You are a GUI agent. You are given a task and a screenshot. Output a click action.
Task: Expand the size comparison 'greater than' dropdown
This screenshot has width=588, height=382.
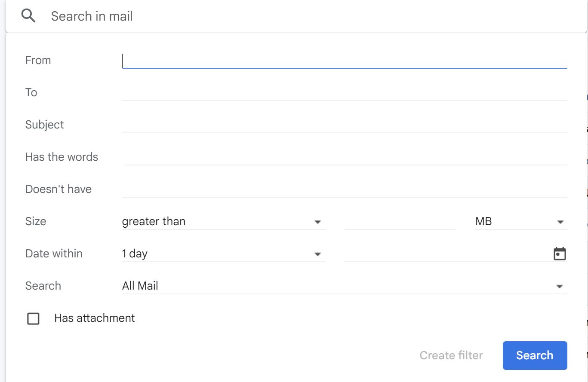click(x=223, y=222)
